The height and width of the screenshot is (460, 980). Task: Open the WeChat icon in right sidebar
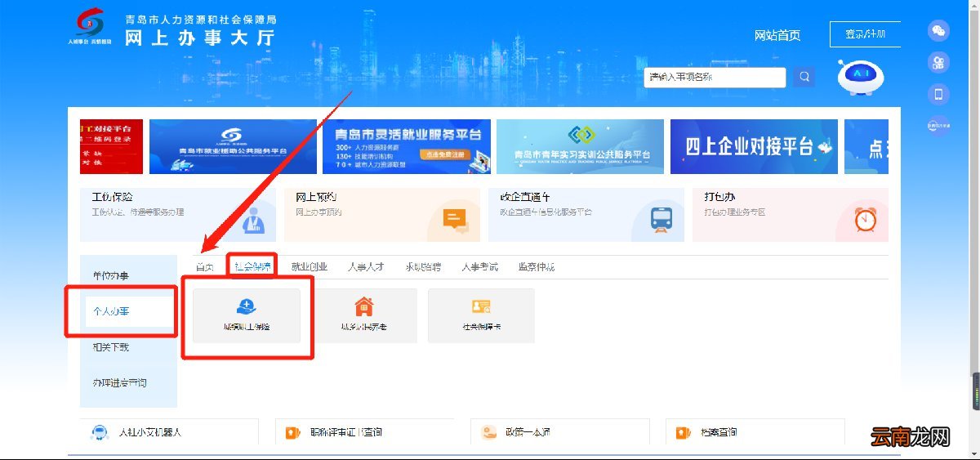click(938, 31)
